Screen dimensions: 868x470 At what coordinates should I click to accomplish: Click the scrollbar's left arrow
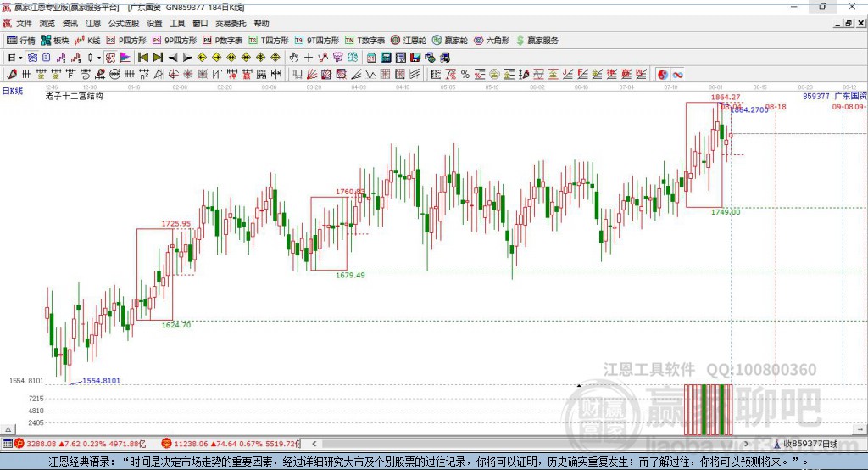(x=314, y=444)
